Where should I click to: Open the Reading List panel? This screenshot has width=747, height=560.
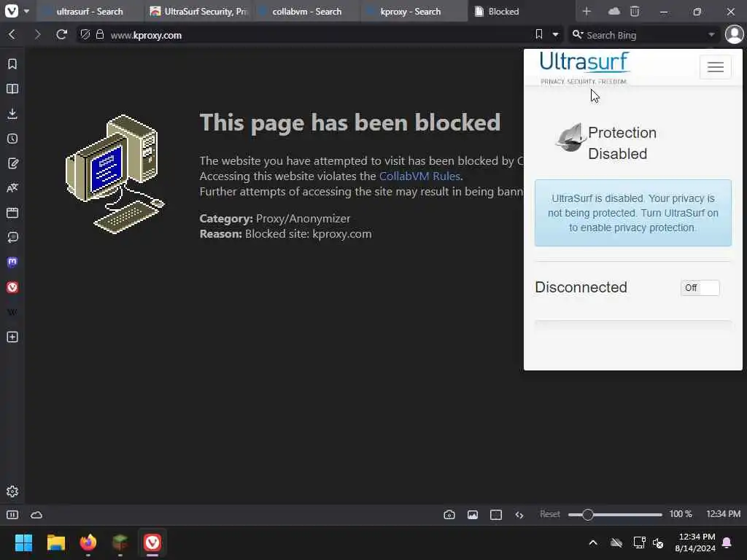12,89
